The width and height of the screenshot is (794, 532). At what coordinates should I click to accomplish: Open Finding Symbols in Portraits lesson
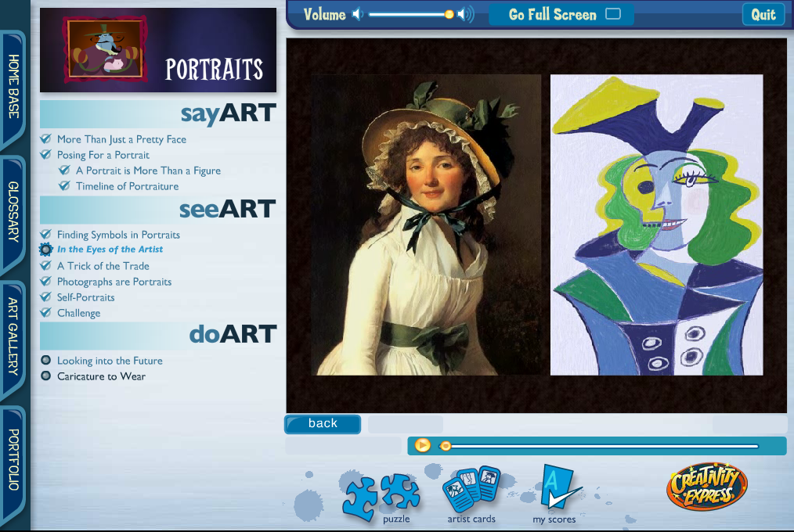(118, 235)
